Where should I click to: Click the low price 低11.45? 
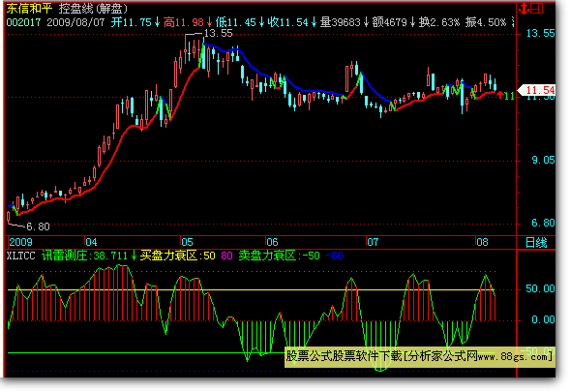click(x=235, y=22)
